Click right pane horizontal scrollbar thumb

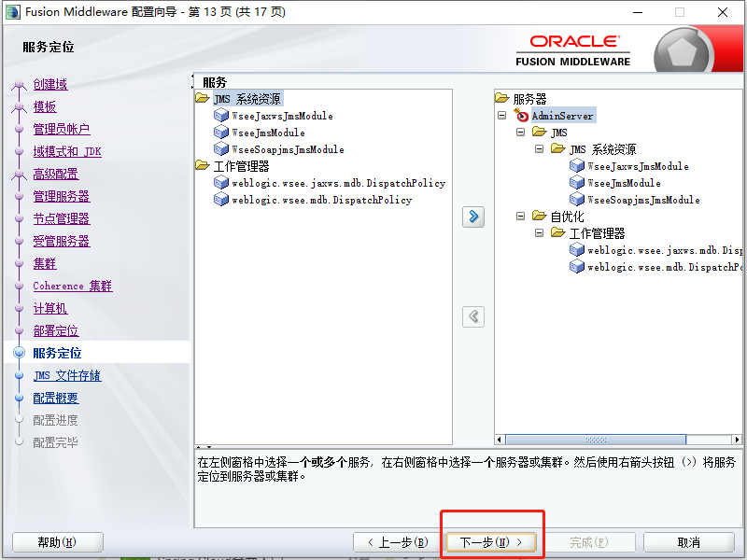(596, 440)
